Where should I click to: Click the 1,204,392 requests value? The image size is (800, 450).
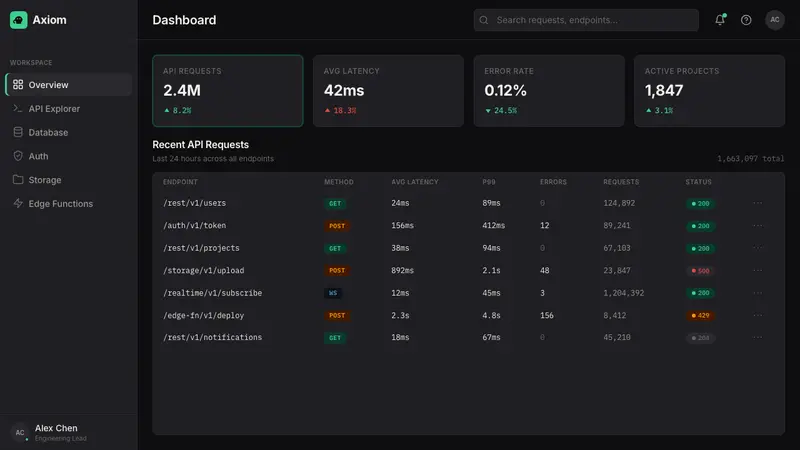(623, 293)
